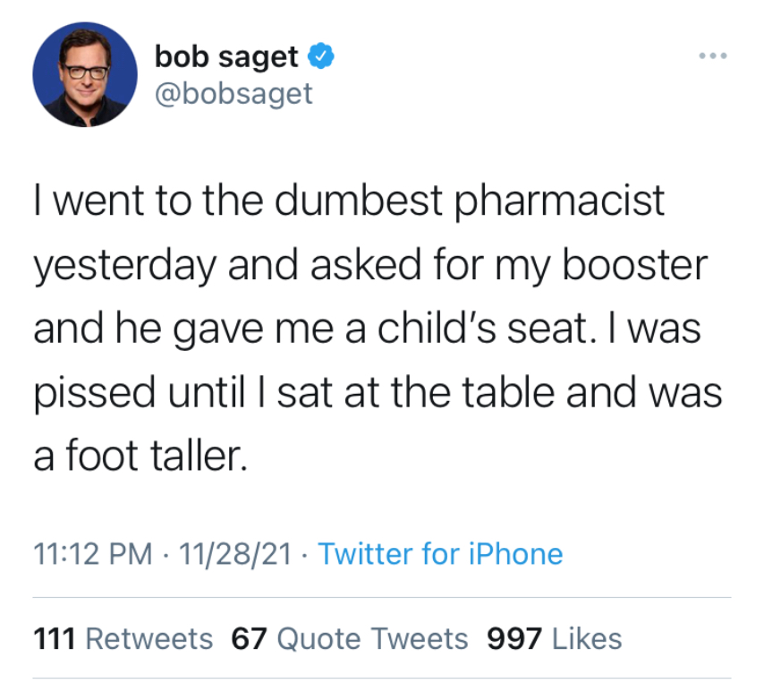Click the retweet count number 111
764x700 pixels.
pos(57,639)
